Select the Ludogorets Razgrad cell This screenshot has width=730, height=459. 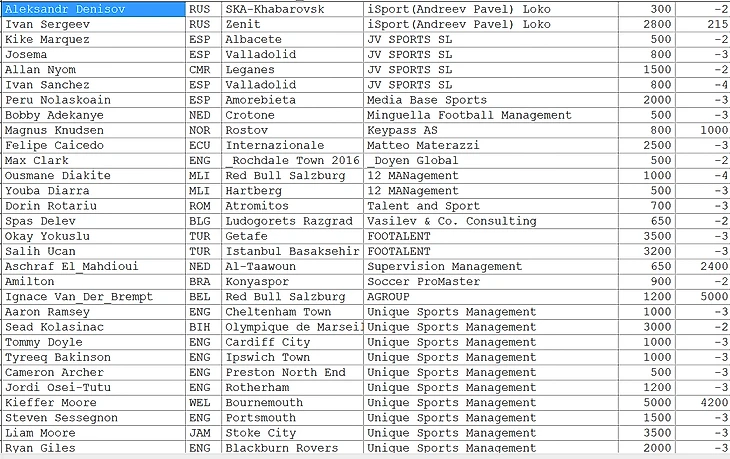(292, 221)
